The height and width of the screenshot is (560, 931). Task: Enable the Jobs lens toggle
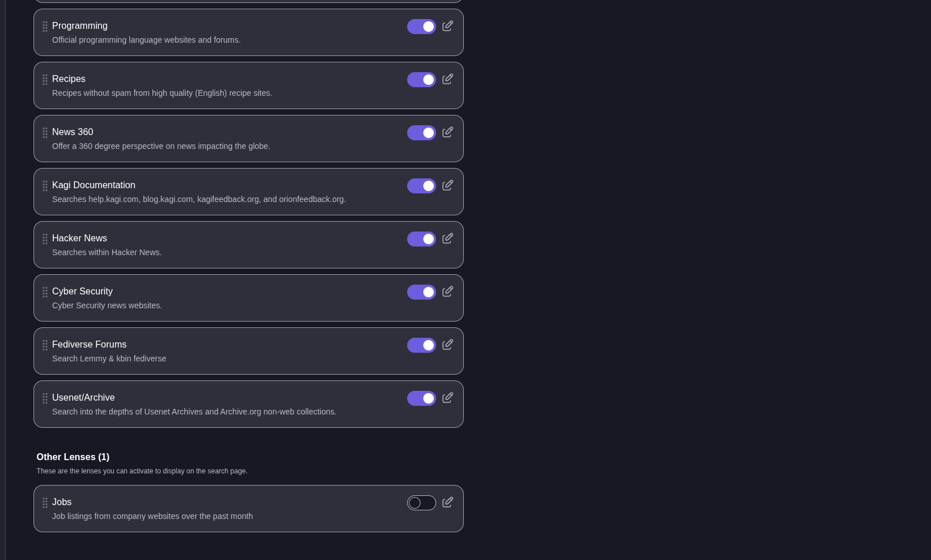(x=422, y=503)
